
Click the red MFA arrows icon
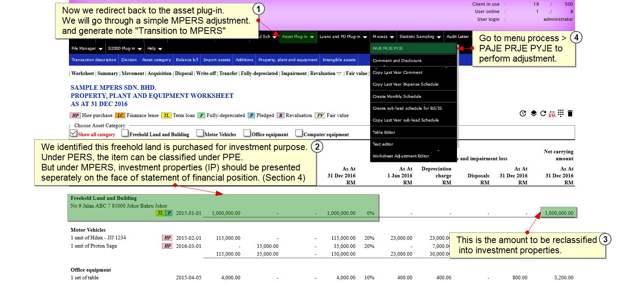[x=552, y=114]
